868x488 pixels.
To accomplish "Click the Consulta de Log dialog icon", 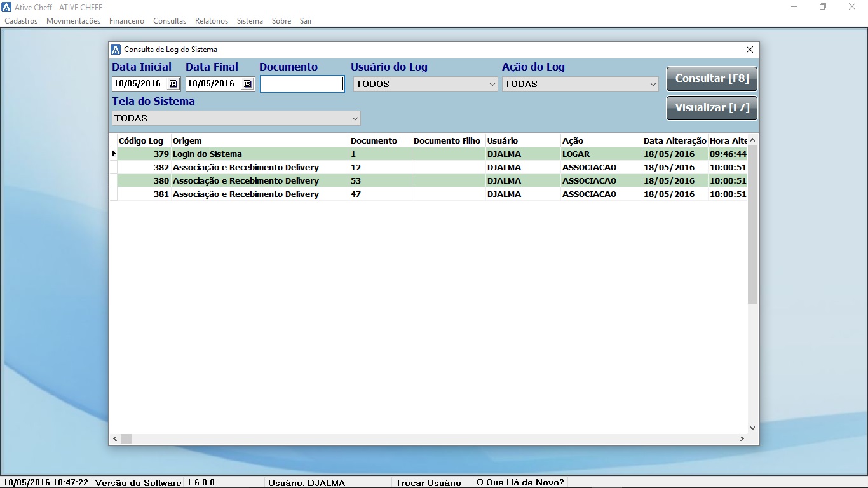I will 116,50.
